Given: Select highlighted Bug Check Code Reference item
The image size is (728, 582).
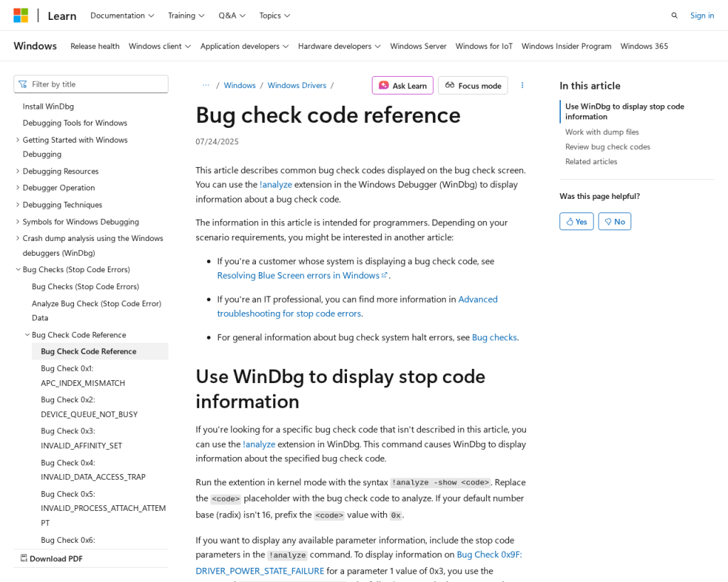Looking at the screenshot, I should coord(100,351).
